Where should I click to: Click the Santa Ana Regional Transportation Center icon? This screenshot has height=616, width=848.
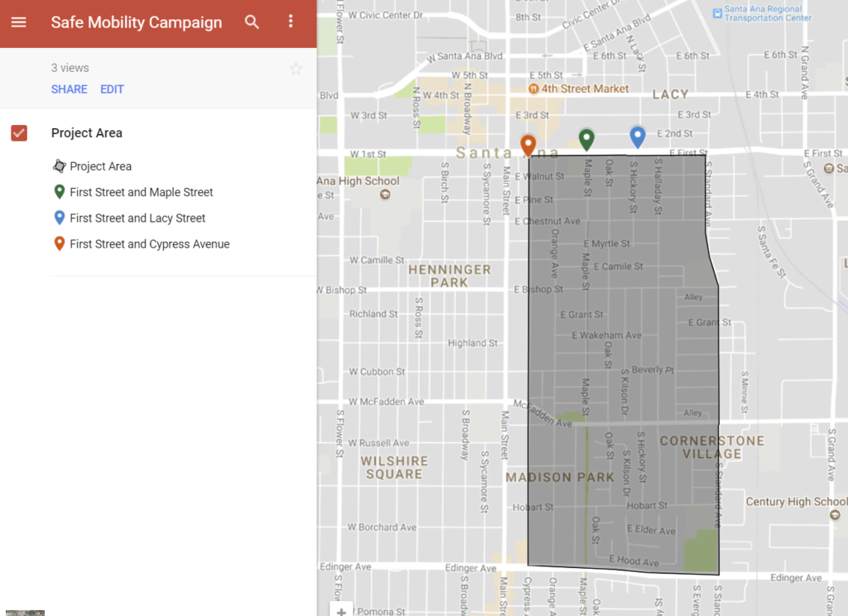(x=717, y=13)
